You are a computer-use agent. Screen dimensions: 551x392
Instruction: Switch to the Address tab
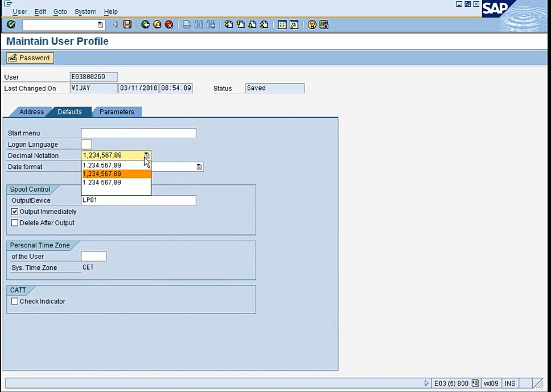[x=31, y=112]
